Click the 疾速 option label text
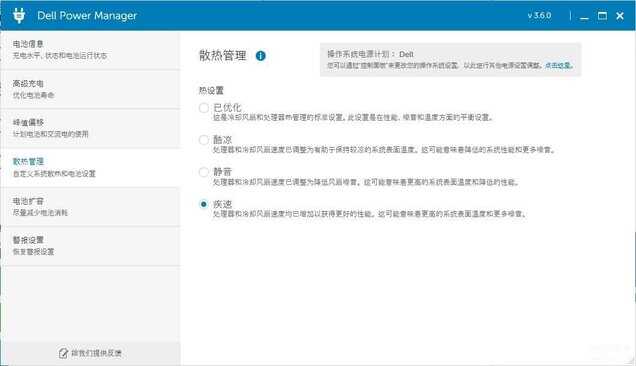 223,204
